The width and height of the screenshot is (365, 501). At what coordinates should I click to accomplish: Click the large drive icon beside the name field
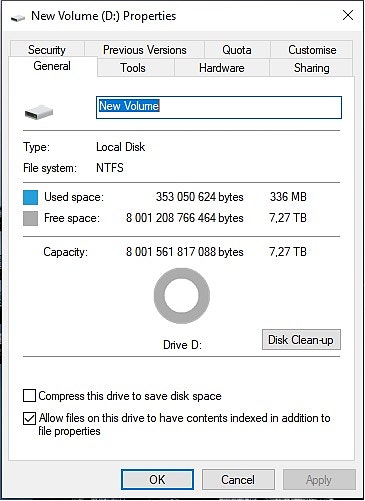39,112
